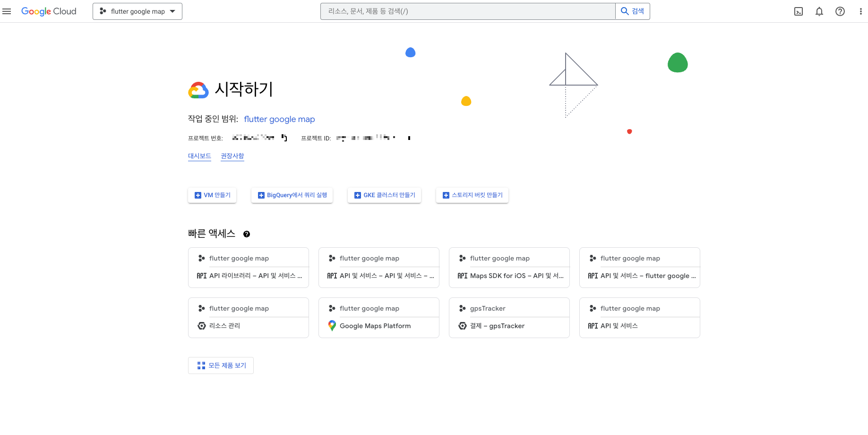The image size is (868, 435).
Task: Click BigQuery에서 쿼리 실행 button
Action: [x=292, y=195]
